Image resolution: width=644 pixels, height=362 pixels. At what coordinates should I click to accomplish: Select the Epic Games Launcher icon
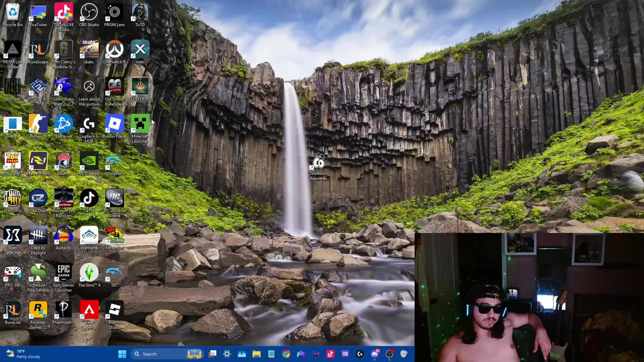pos(63,278)
